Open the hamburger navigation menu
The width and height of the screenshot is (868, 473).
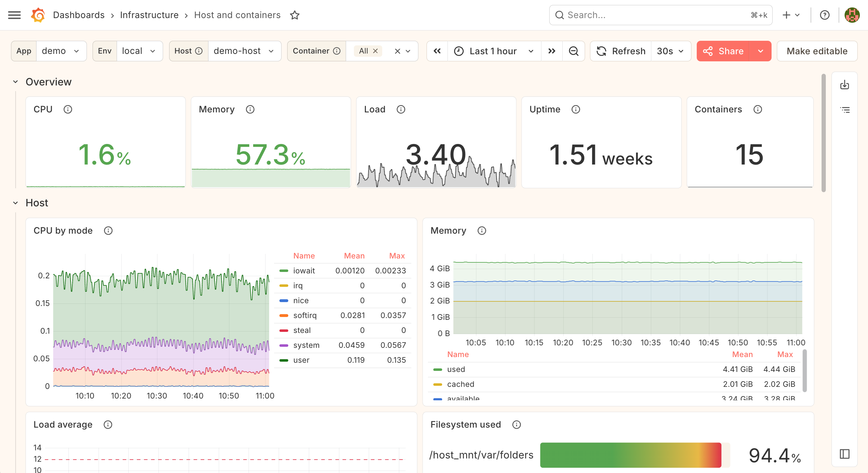14,15
